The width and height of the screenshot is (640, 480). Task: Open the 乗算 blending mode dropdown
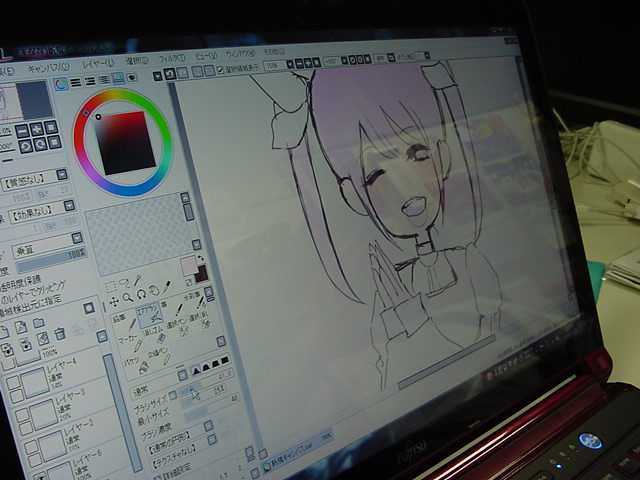(77, 238)
